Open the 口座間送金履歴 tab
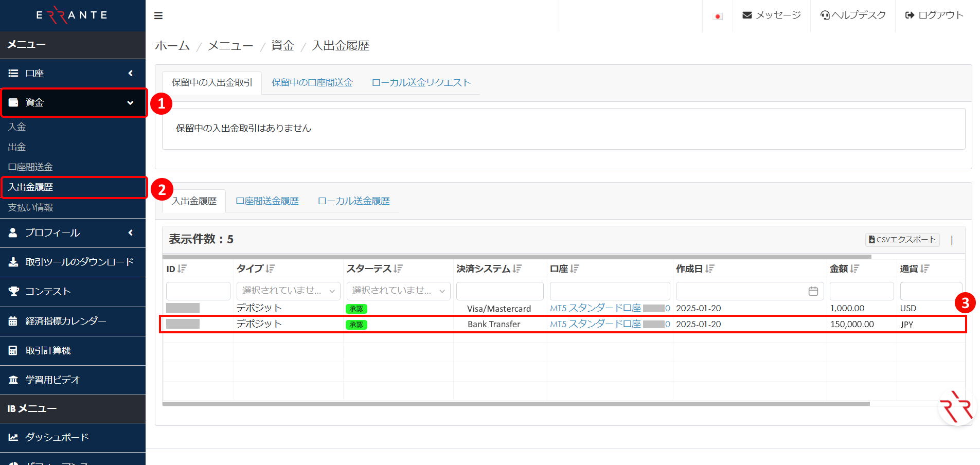980x465 pixels. click(x=267, y=201)
